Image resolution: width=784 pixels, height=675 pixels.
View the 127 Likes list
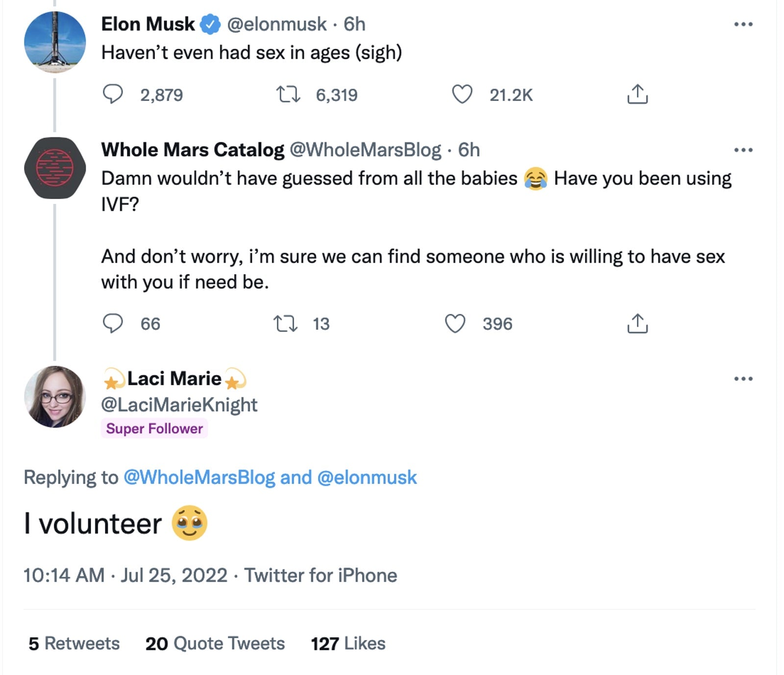pyautogui.click(x=347, y=643)
